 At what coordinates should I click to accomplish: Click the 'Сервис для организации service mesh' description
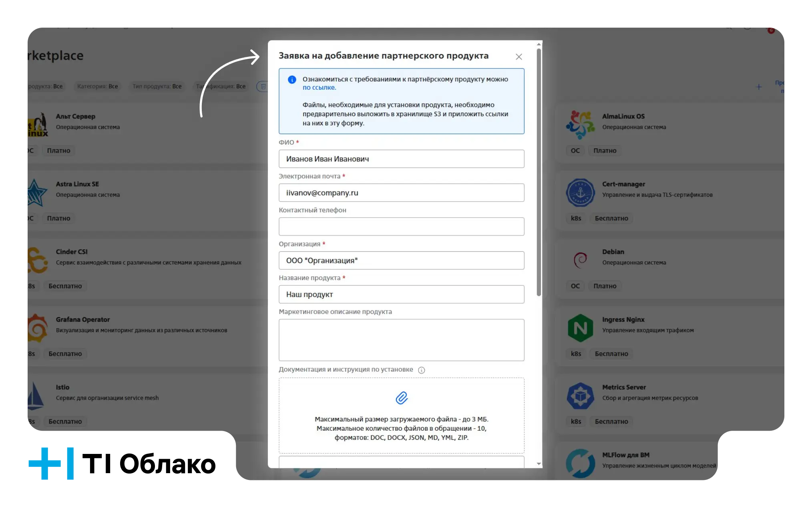click(107, 398)
